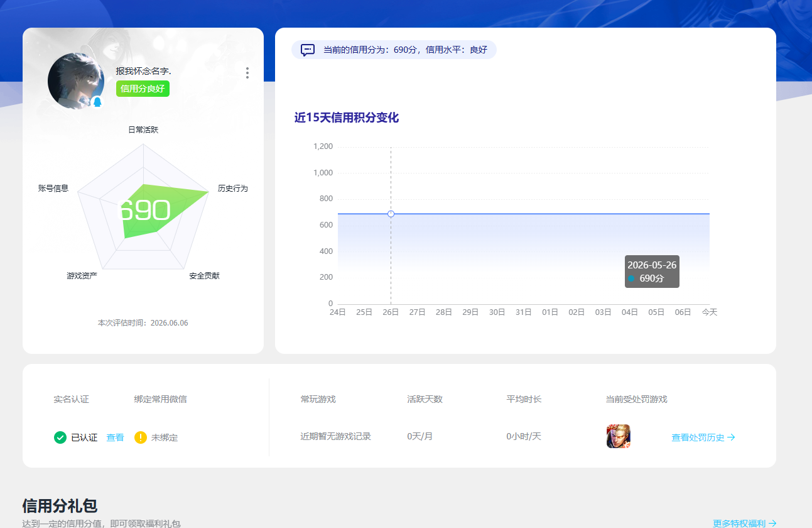Click the 近15天信用积分变化 chart title

coord(347,118)
